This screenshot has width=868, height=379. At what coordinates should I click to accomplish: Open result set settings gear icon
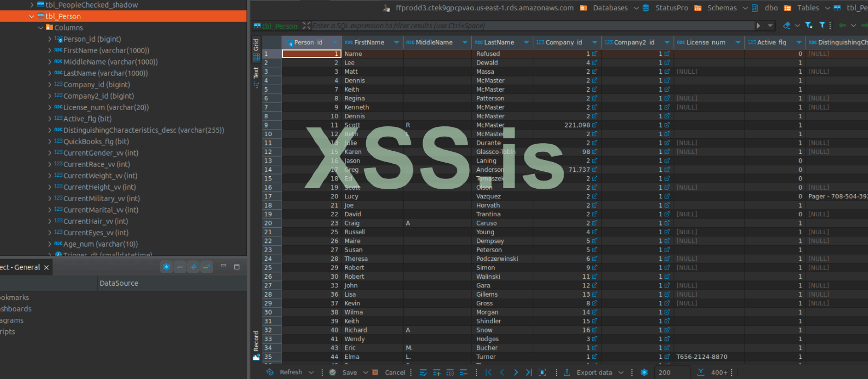tap(644, 372)
